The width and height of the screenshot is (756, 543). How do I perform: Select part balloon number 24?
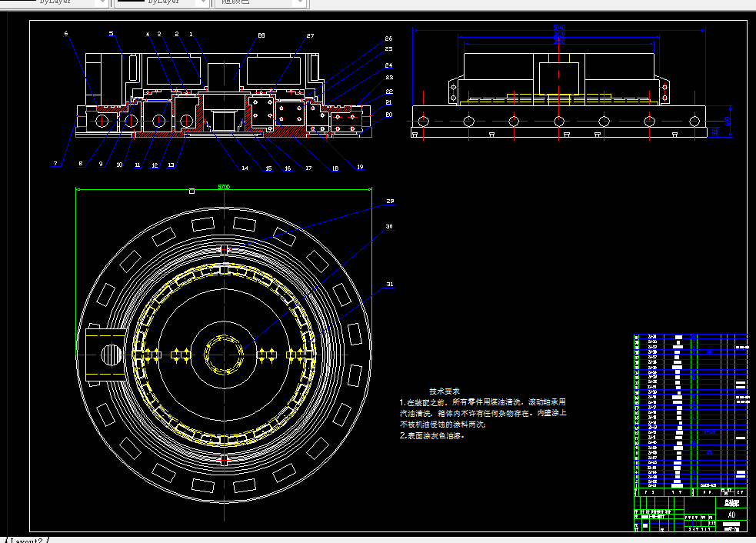pos(388,65)
